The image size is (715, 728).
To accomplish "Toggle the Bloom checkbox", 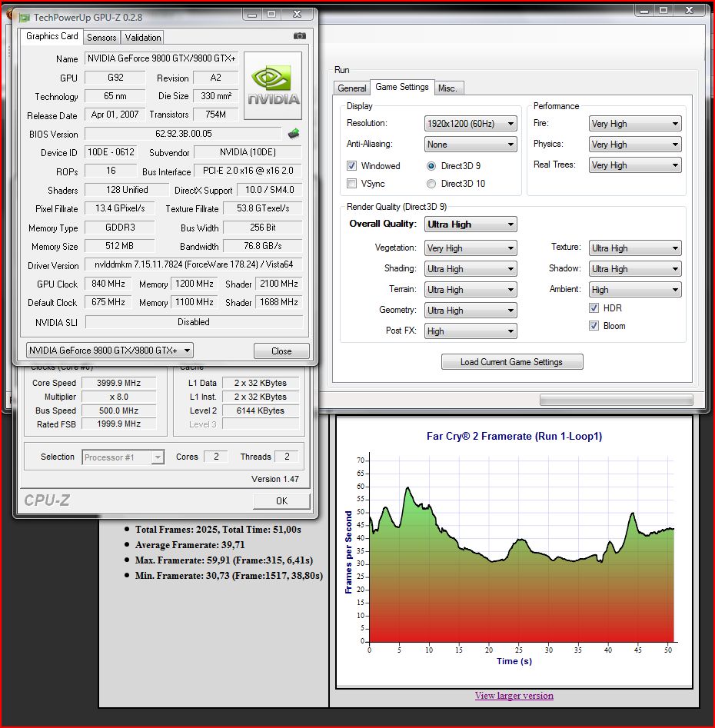I will (x=594, y=326).
